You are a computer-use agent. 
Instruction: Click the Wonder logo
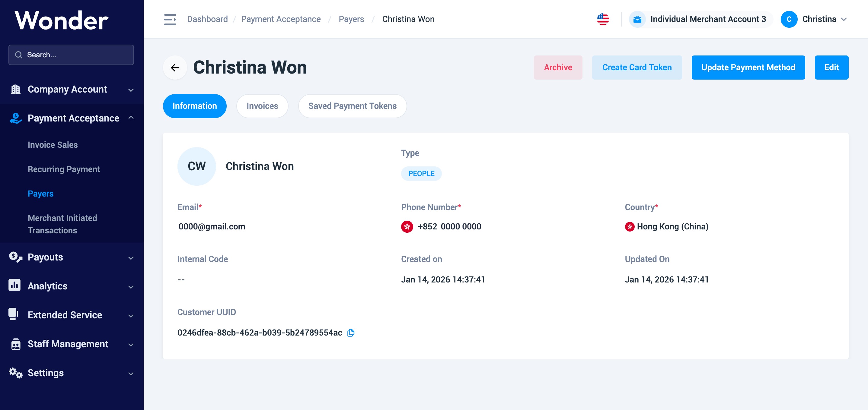61,20
